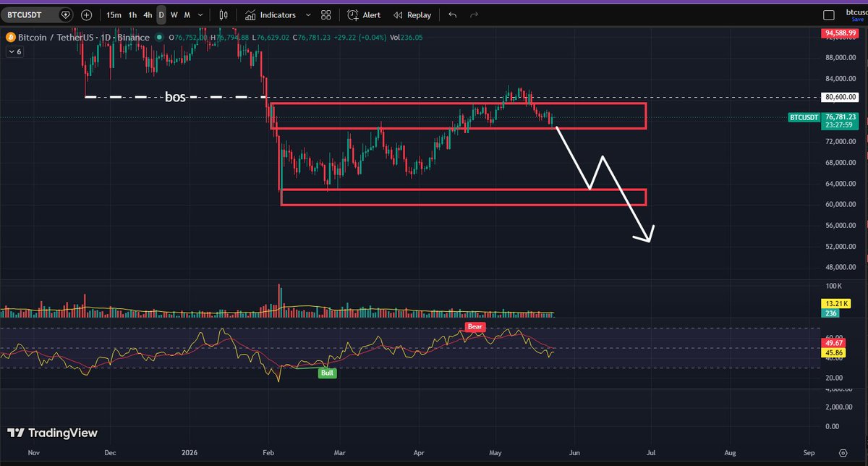The height and width of the screenshot is (466, 868).
Task: Click the green Bull divergence label
Action: (327, 373)
